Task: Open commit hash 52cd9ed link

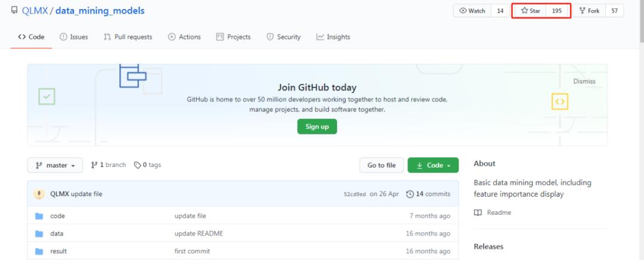Action: tap(354, 194)
